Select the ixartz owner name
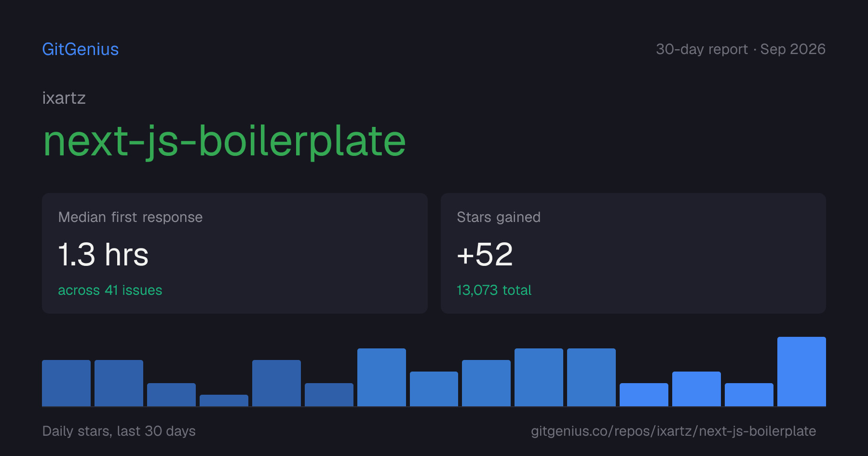 pos(64,98)
